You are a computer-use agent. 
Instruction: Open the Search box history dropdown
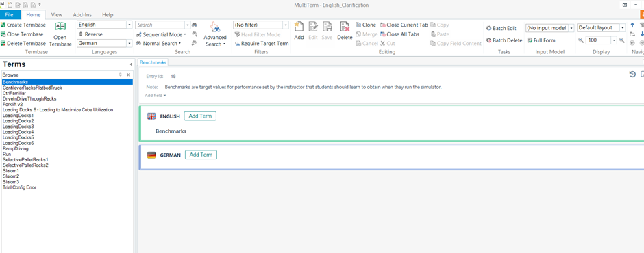[188, 25]
